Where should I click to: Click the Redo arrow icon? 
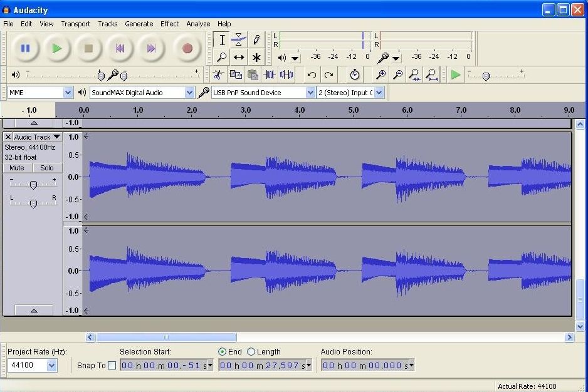329,75
